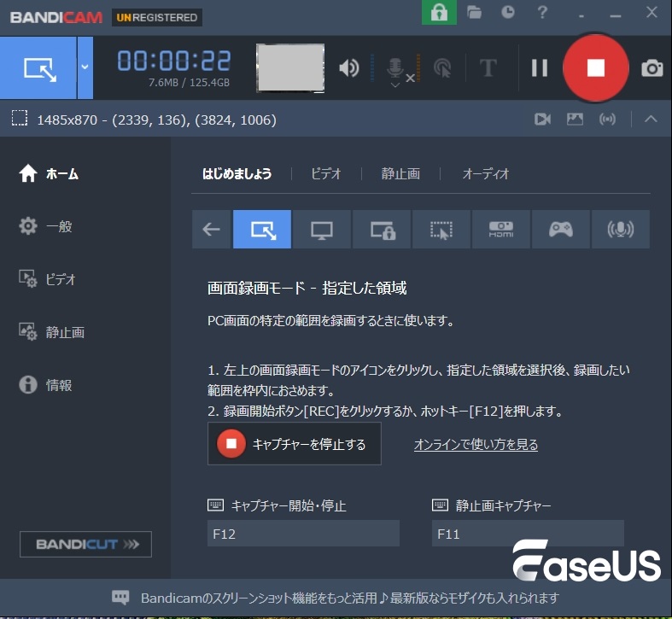The width and height of the screenshot is (672, 619).
Task: Select the rectangle screen recording mode button
Action: pos(38,67)
